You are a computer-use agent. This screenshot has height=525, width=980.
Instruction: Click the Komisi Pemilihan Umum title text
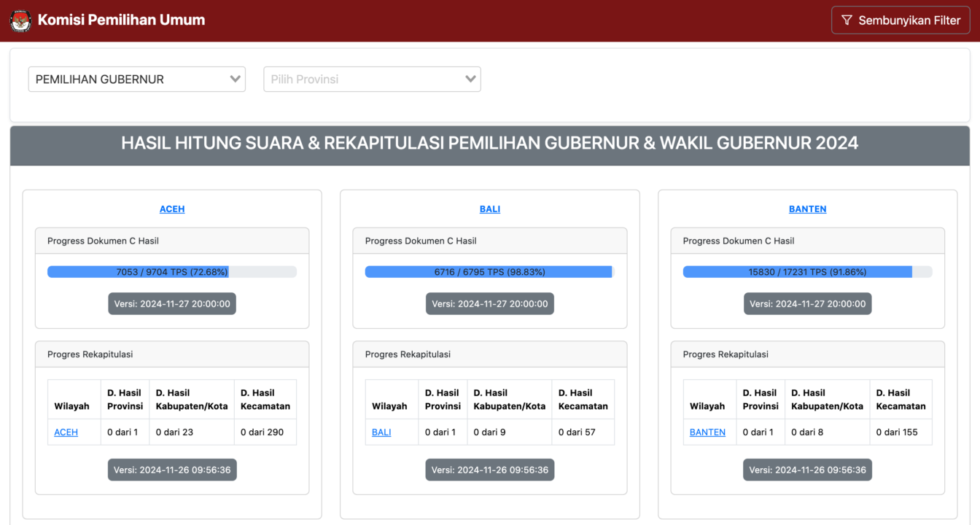tap(121, 20)
